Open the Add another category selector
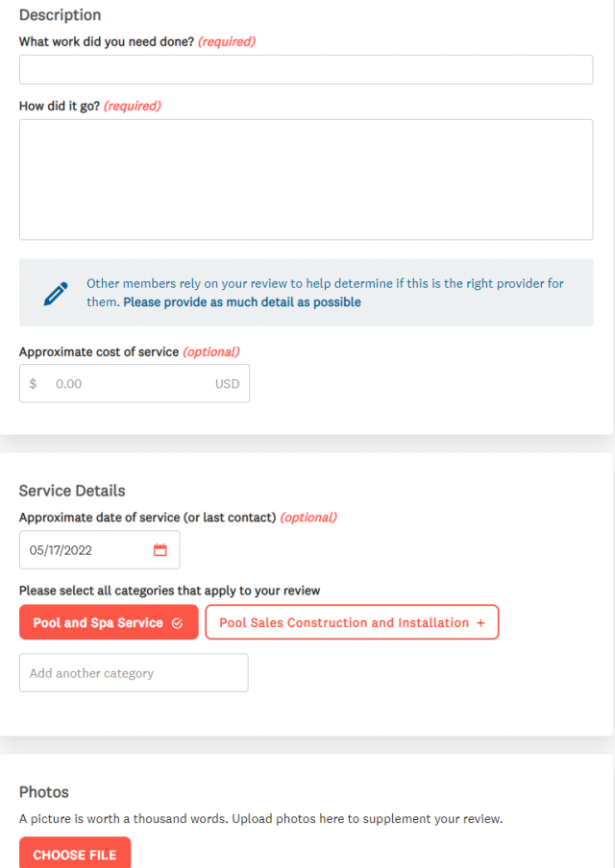Screen dimensions: 615x868 point(134,672)
